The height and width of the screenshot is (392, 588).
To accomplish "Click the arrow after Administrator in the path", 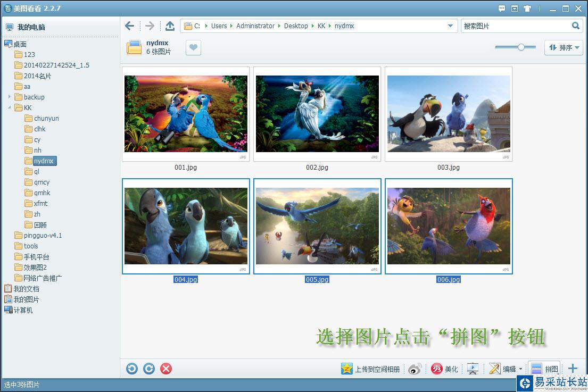I will coord(279,26).
